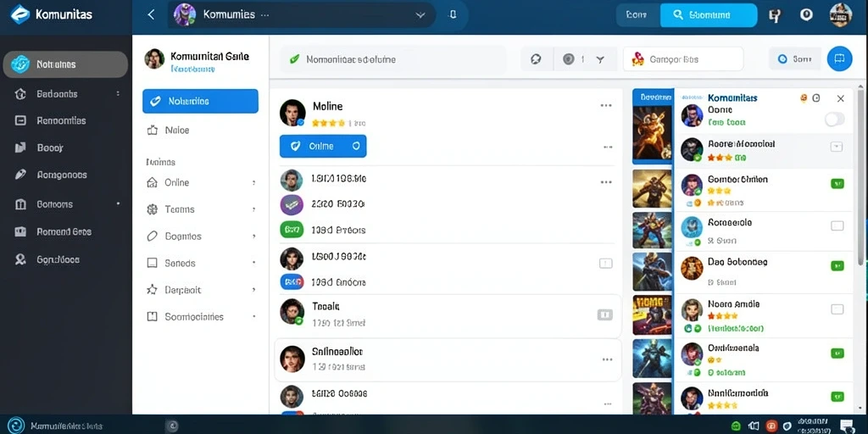Expand the Teams item chevron
Image resolution: width=868 pixels, height=434 pixels.
tap(253, 209)
